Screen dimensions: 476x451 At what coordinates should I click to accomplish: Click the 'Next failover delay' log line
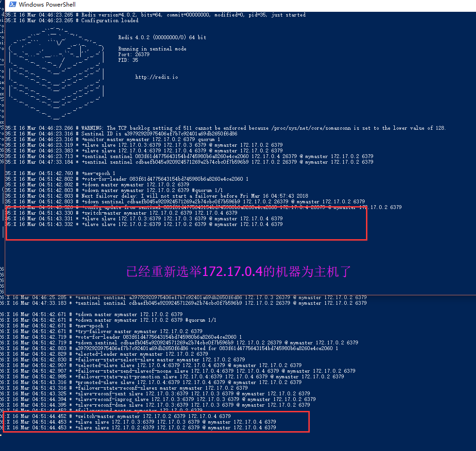click(x=156, y=196)
